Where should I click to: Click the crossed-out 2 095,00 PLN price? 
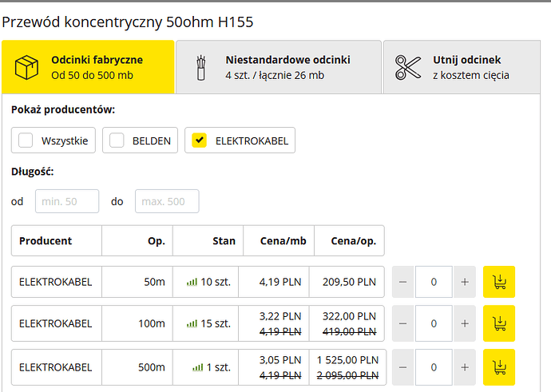347,375
